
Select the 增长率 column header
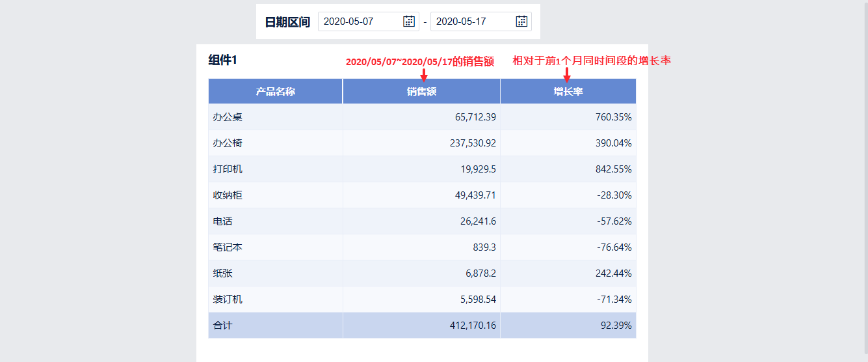tap(568, 91)
